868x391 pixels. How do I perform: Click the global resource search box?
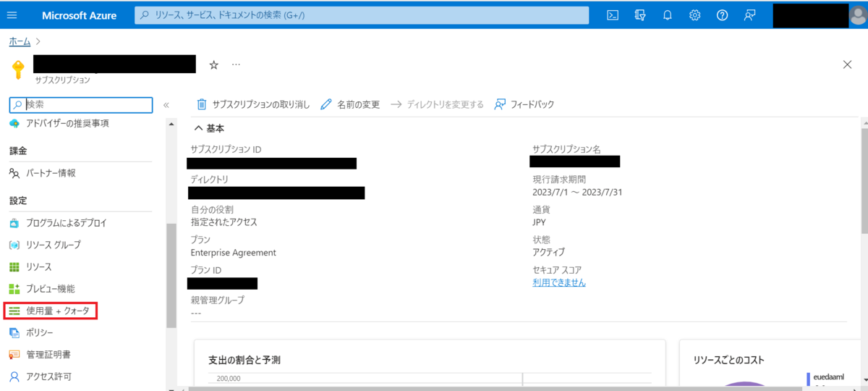(x=362, y=15)
